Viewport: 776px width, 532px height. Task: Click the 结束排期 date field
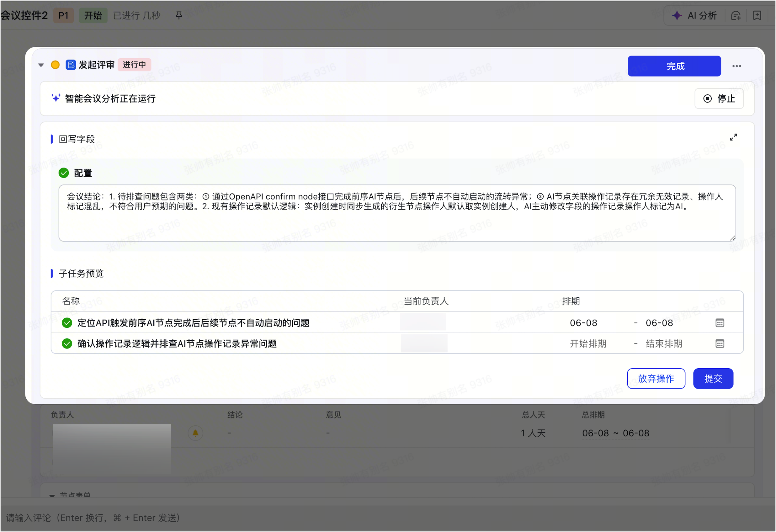[664, 344]
